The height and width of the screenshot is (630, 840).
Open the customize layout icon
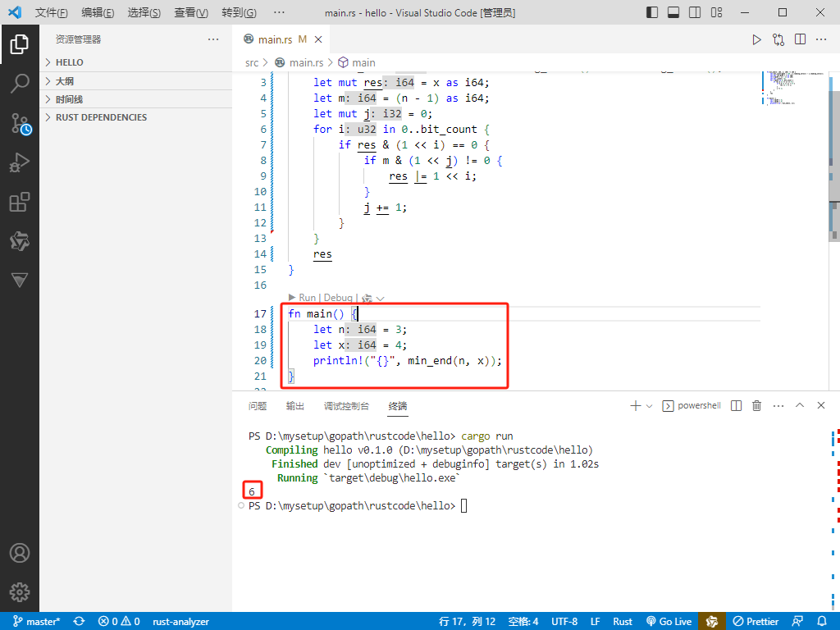716,12
